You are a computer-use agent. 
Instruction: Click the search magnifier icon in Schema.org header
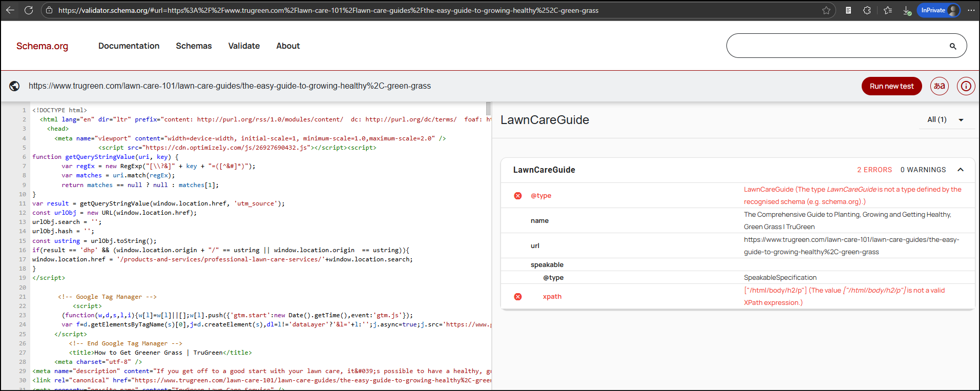coord(953,46)
